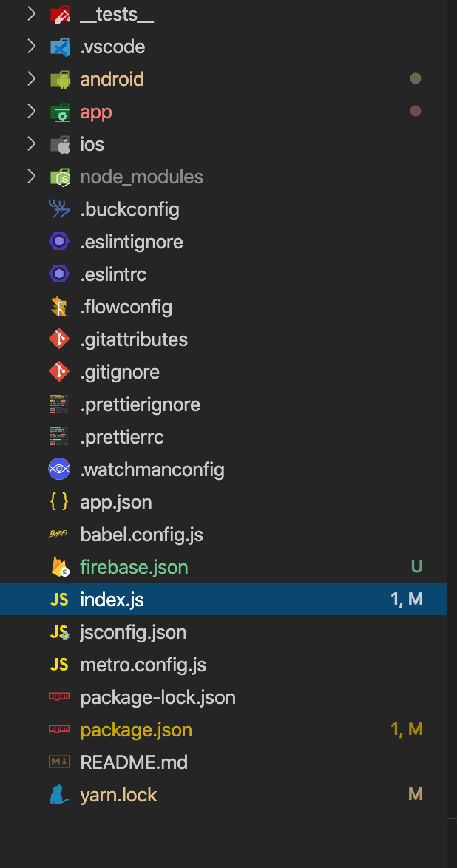Open app.json in the explorer
The image size is (457, 868).
(115, 502)
